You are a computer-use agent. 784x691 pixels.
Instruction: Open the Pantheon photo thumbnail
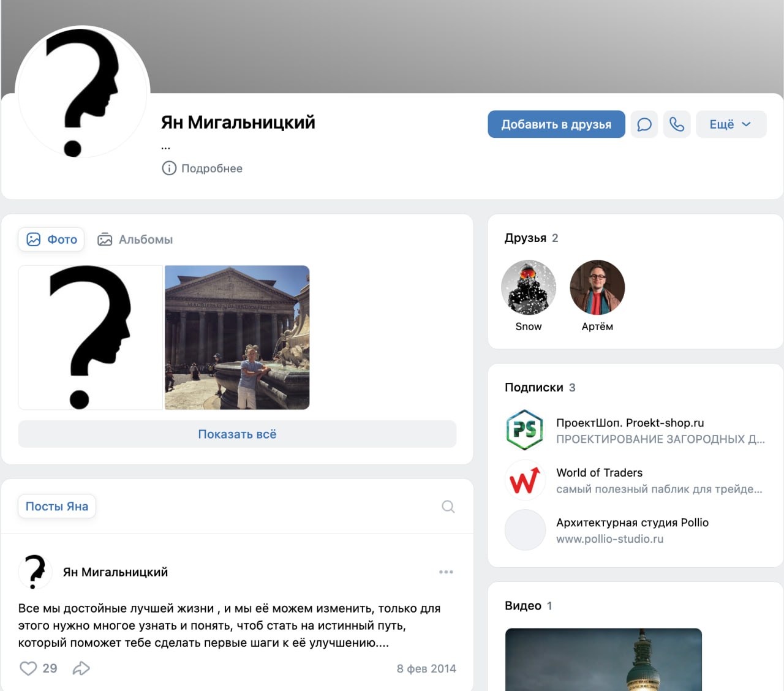[237, 338]
